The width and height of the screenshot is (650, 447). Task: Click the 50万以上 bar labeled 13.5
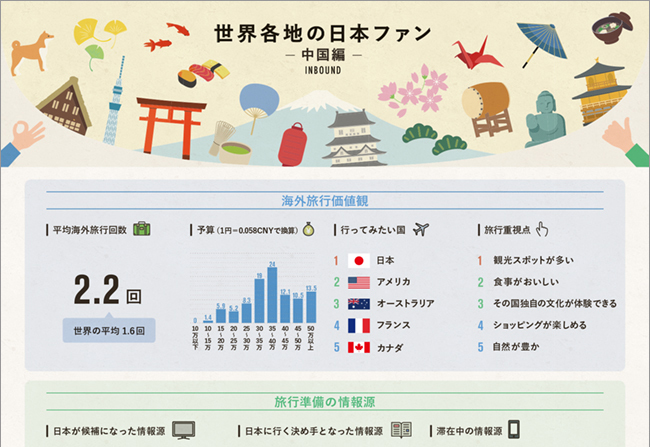(311, 307)
